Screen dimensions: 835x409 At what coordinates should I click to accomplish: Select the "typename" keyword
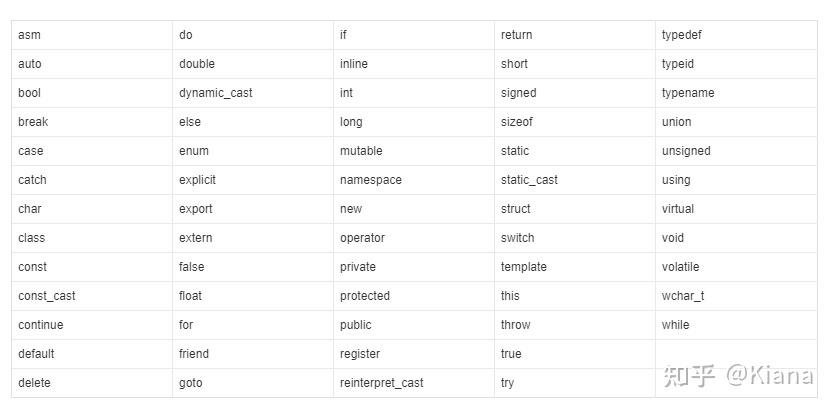[688, 93]
